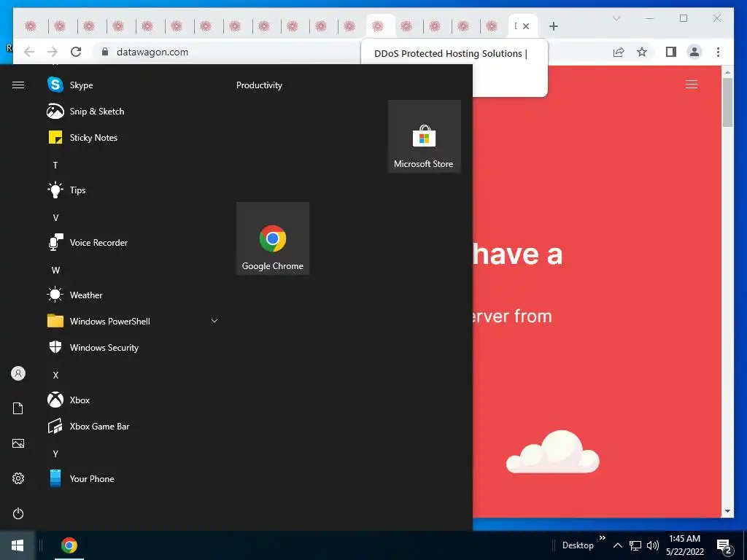Open a new Chrome tab

tap(553, 26)
